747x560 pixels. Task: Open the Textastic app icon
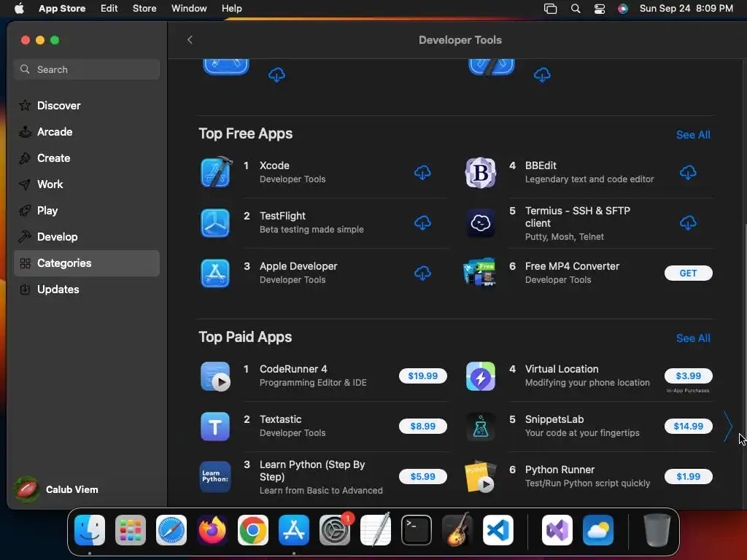pyautogui.click(x=215, y=427)
